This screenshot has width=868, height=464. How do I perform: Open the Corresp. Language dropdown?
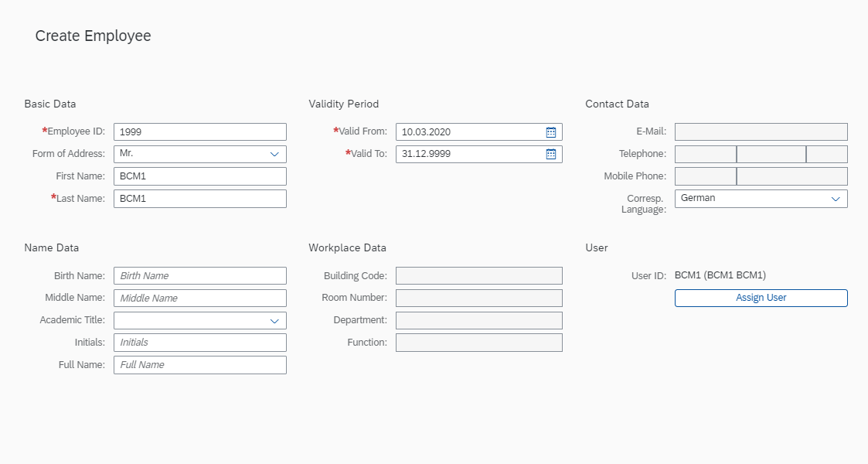pyautogui.click(x=836, y=199)
